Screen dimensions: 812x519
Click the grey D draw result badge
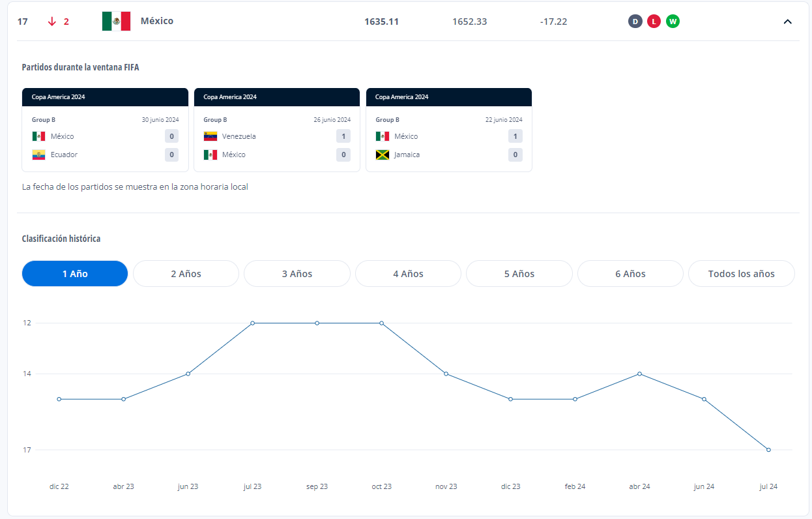[x=635, y=22]
